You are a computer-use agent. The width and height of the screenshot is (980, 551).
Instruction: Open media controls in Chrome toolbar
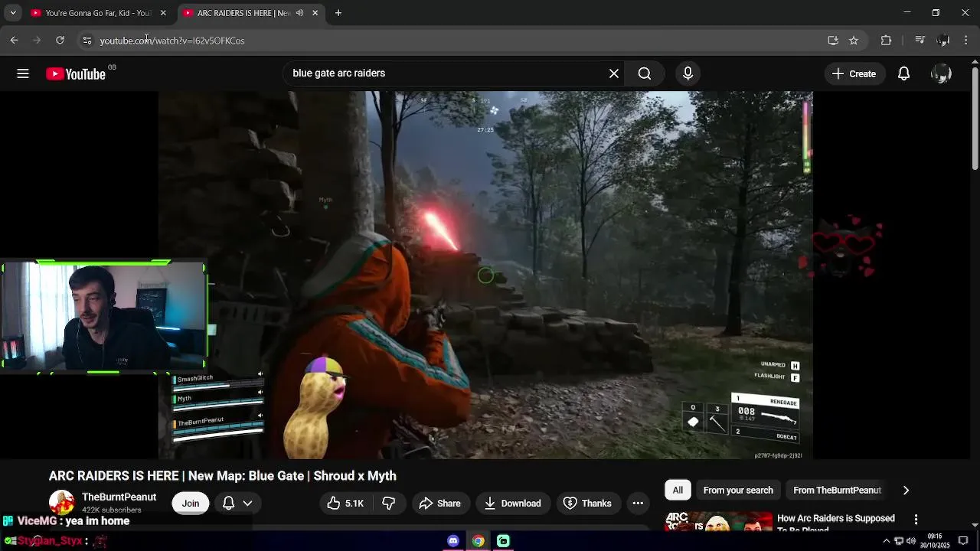pyautogui.click(x=920, y=41)
